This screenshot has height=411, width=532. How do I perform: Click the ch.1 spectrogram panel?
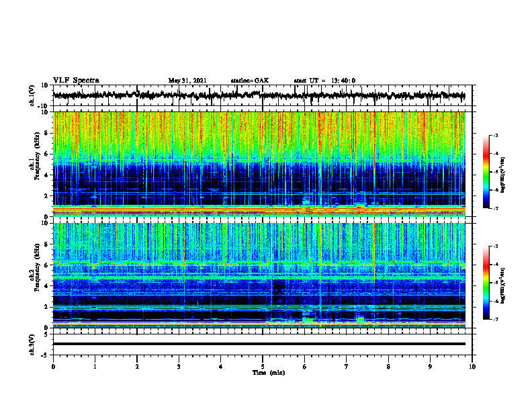pyautogui.click(x=259, y=164)
